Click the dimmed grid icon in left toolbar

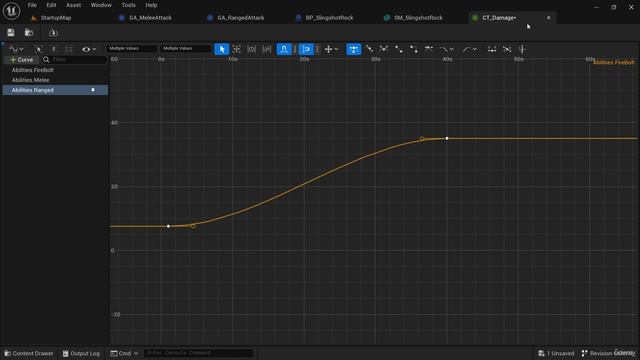coord(69,49)
